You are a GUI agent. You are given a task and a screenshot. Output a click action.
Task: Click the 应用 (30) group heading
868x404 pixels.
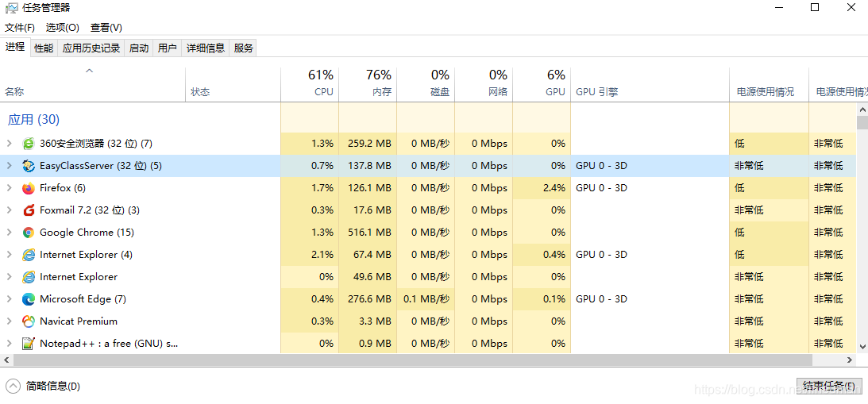[34, 120]
